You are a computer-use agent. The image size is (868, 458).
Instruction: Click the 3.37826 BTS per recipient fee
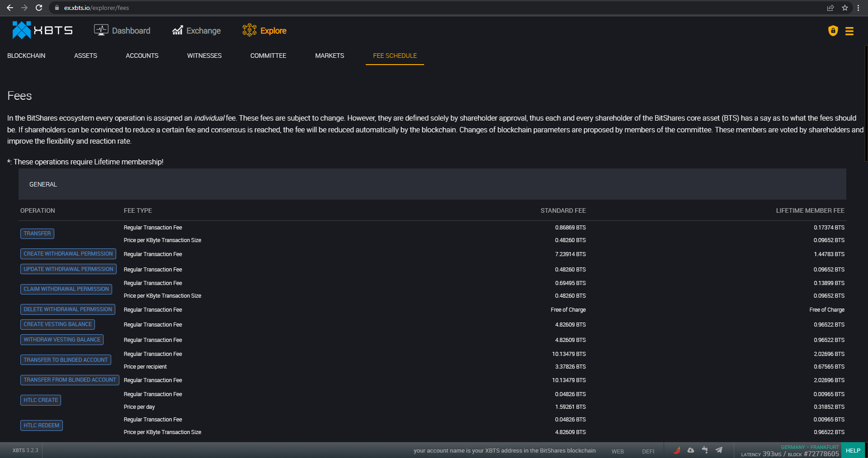pyautogui.click(x=571, y=367)
